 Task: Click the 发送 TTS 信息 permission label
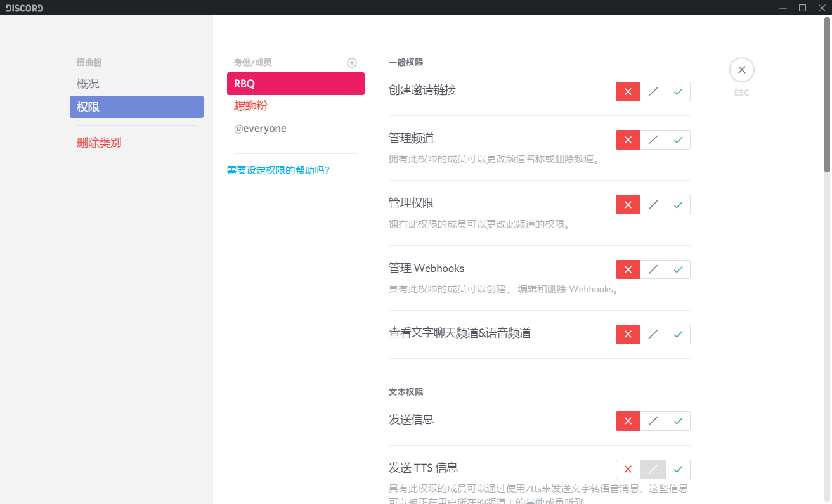point(423,468)
